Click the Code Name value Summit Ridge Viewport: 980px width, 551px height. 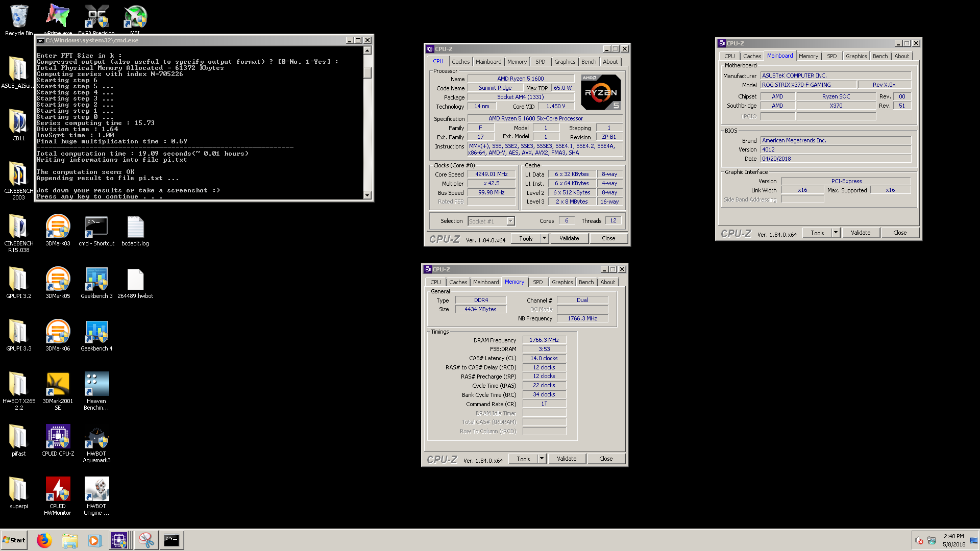coord(495,88)
